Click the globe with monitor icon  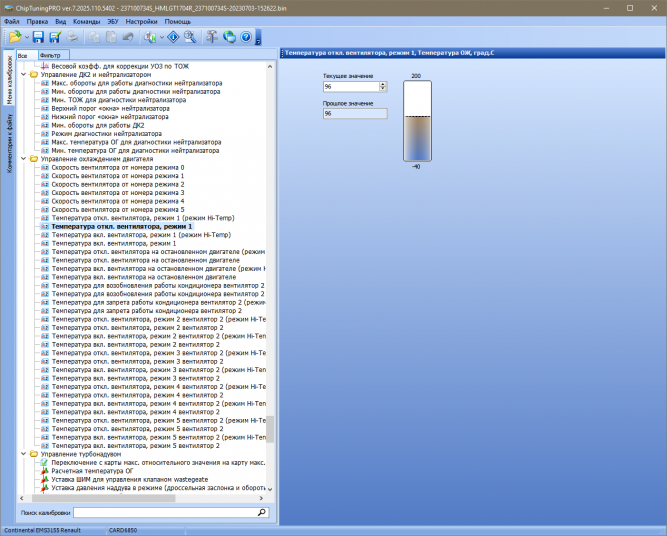coord(229,37)
